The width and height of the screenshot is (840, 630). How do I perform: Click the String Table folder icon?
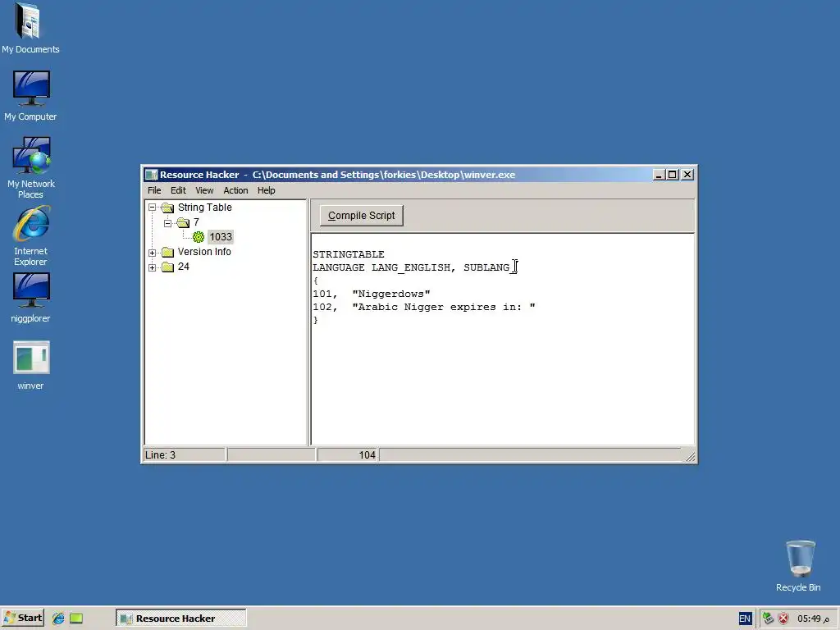167,208
